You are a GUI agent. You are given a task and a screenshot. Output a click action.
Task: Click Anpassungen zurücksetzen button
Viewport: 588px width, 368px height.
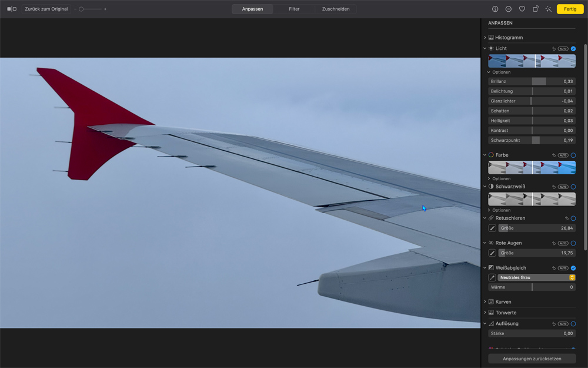532,359
